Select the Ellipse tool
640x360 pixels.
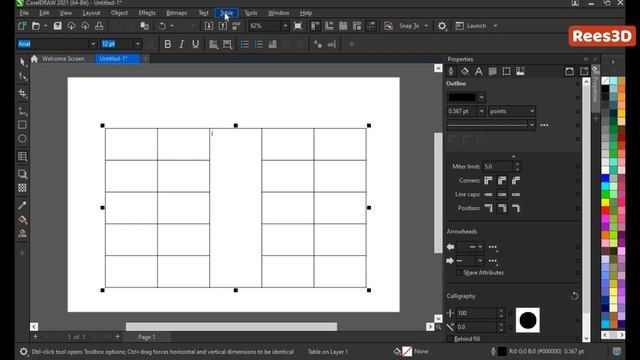[x=22, y=139]
